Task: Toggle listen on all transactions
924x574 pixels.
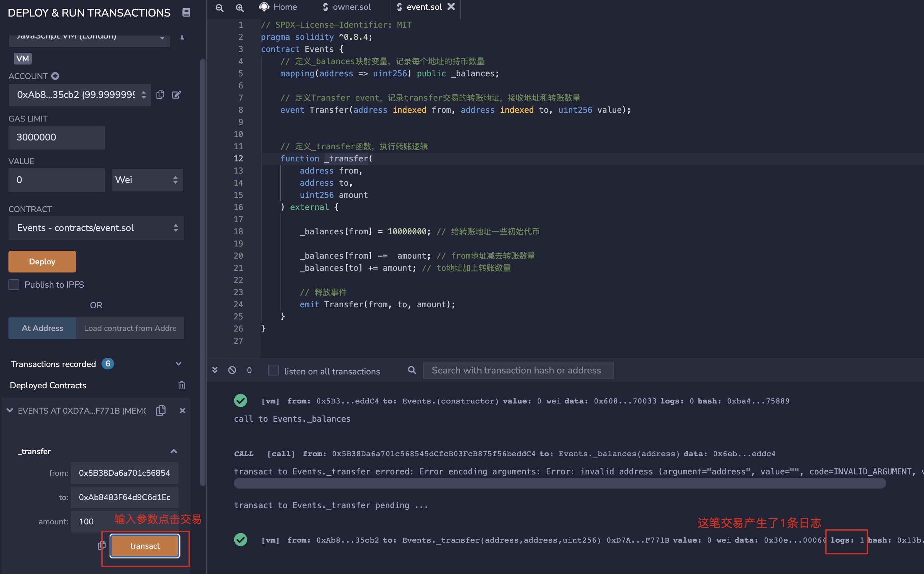Action: tap(273, 370)
